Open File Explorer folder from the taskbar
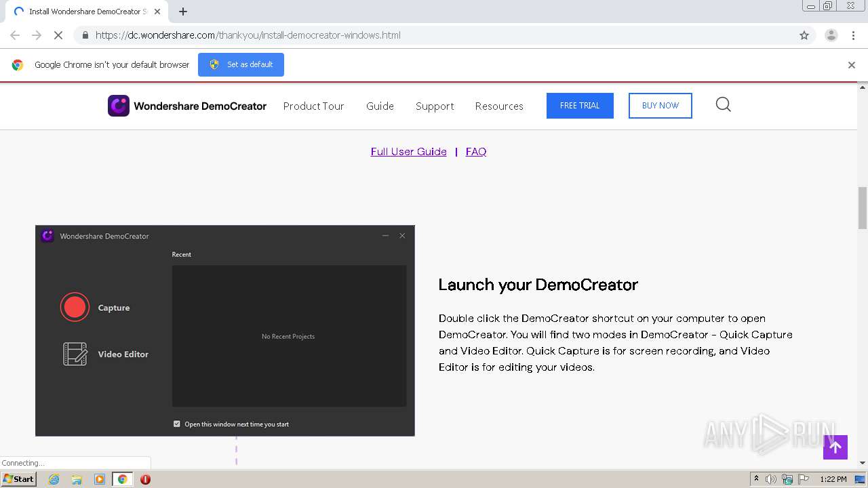The width and height of the screenshot is (868, 488). tap(77, 479)
